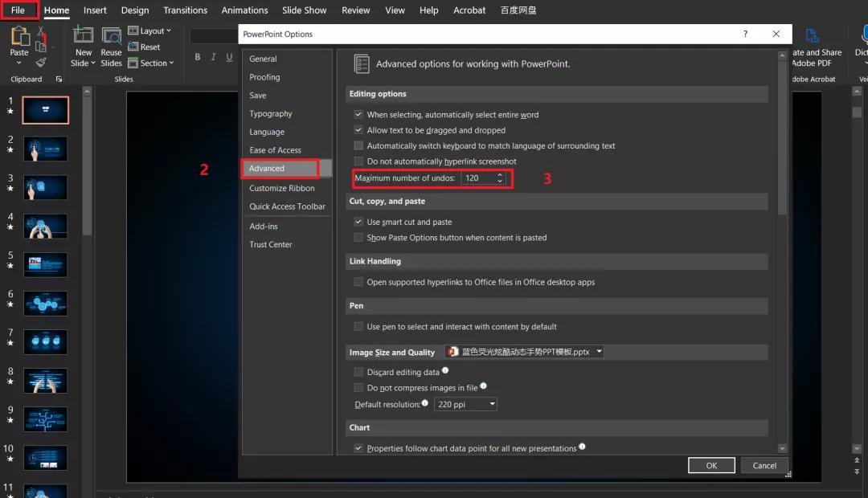The image size is (868, 498).
Task: Toggle Underline formatting
Action: 229,57
